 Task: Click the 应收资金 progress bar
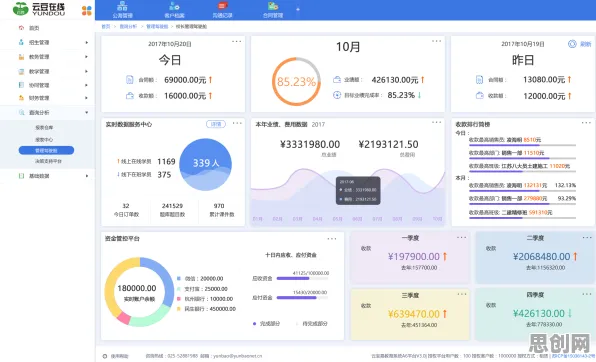click(302, 278)
